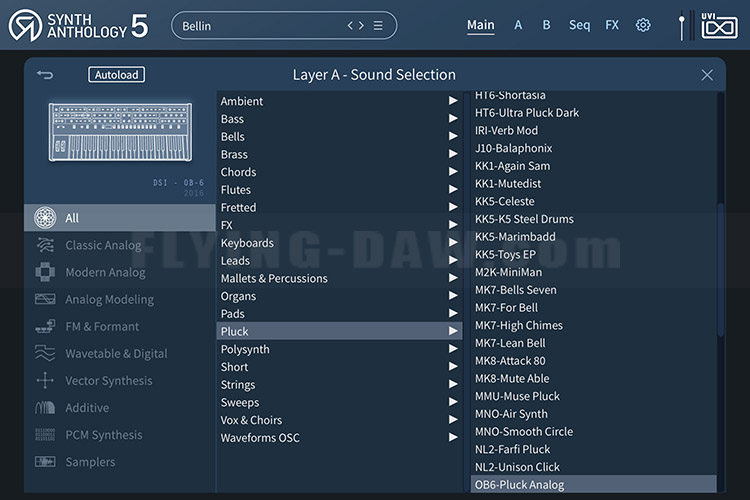Toggle the Autoload button
The image size is (750, 500).
(x=116, y=75)
